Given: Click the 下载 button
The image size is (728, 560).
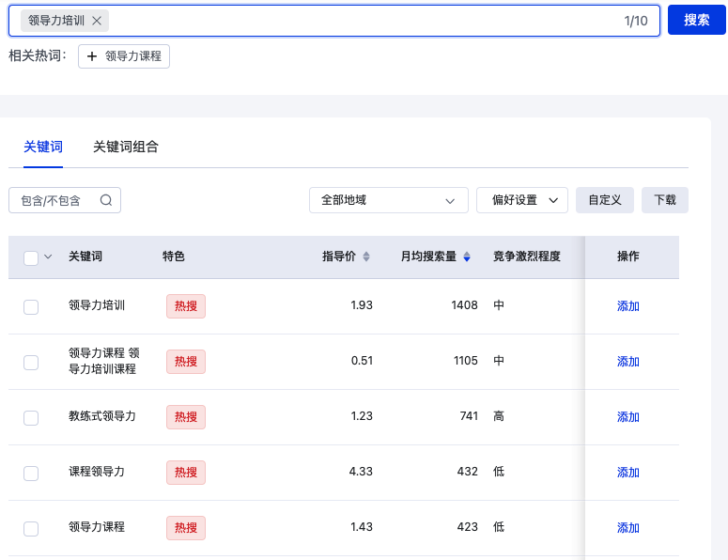Looking at the screenshot, I should coord(665,200).
